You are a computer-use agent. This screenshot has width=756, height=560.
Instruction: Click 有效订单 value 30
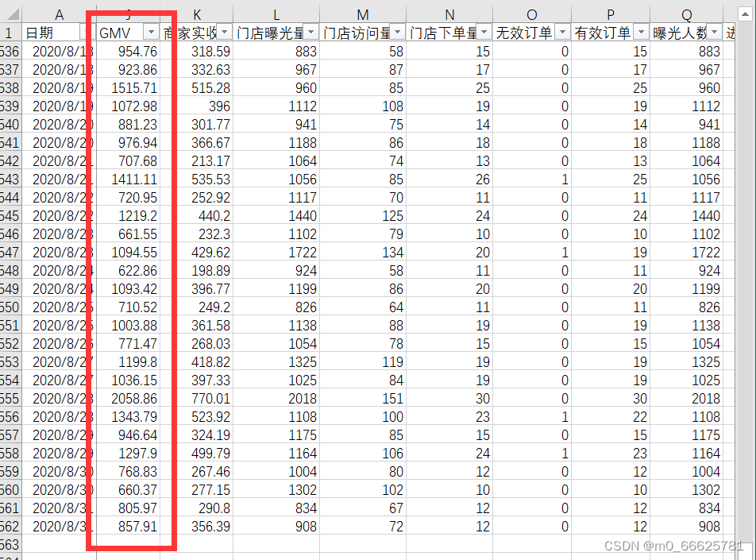click(640, 399)
